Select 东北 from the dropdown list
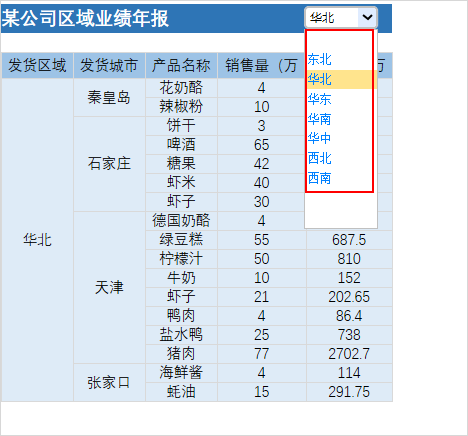The image size is (468, 436). click(341, 60)
